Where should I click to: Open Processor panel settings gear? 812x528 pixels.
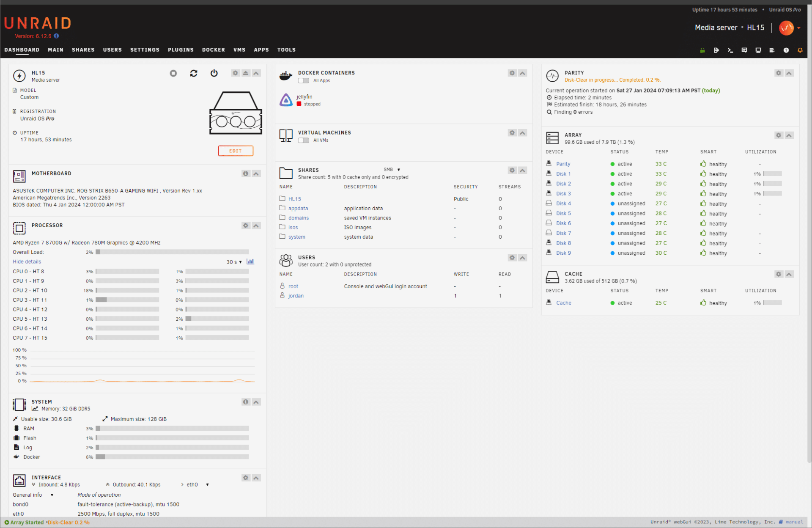pos(246,226)
